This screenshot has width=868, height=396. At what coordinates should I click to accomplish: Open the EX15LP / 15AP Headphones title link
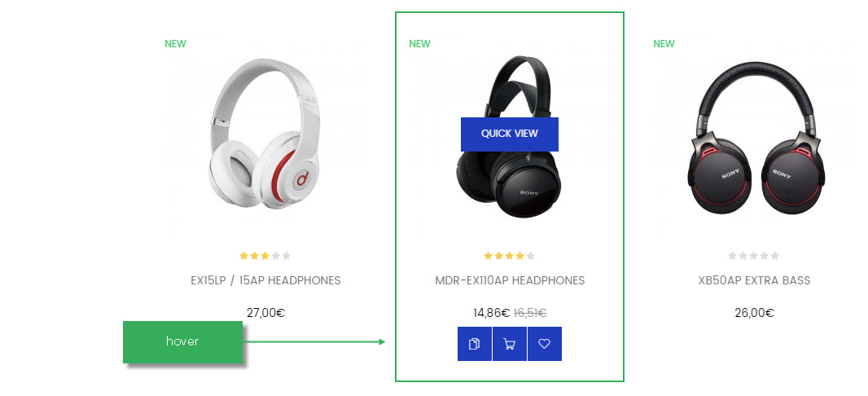(265, 280)
